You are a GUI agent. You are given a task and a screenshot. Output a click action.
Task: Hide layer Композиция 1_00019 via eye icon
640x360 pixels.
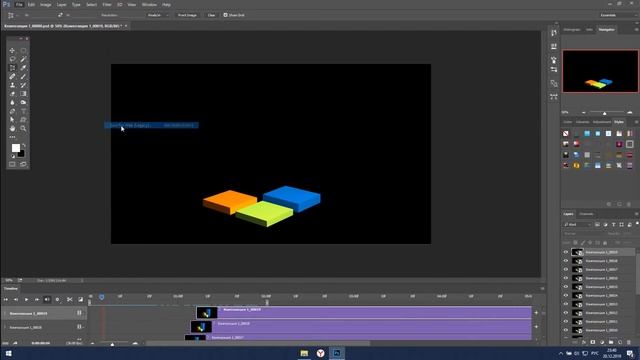pyautogui.click(x=566, y=252)
